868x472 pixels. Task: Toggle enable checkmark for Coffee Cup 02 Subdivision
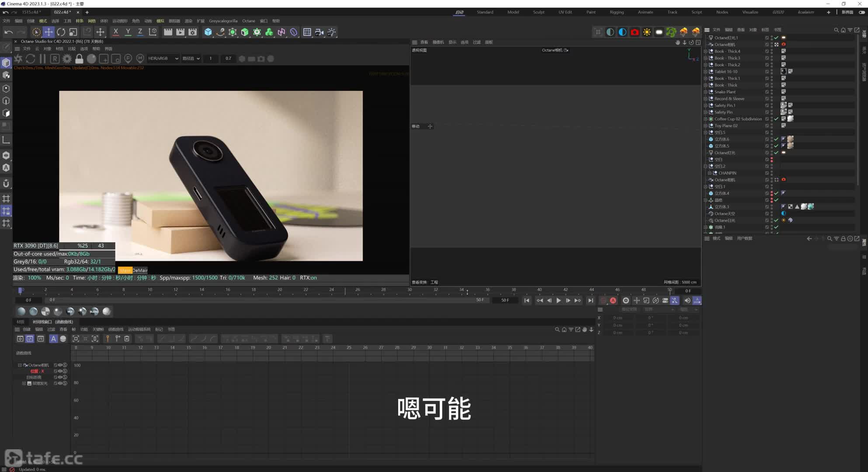point(776,119)
